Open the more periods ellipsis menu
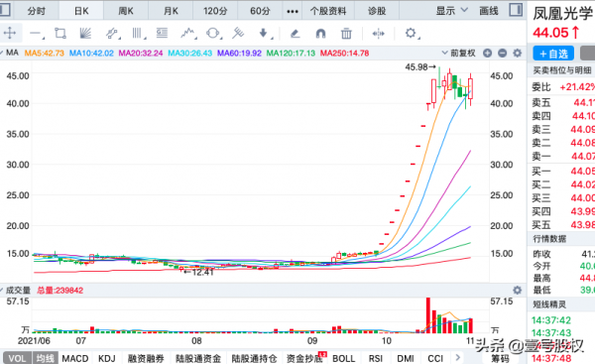This screenshot has height=364, width=595. (293, 11)
